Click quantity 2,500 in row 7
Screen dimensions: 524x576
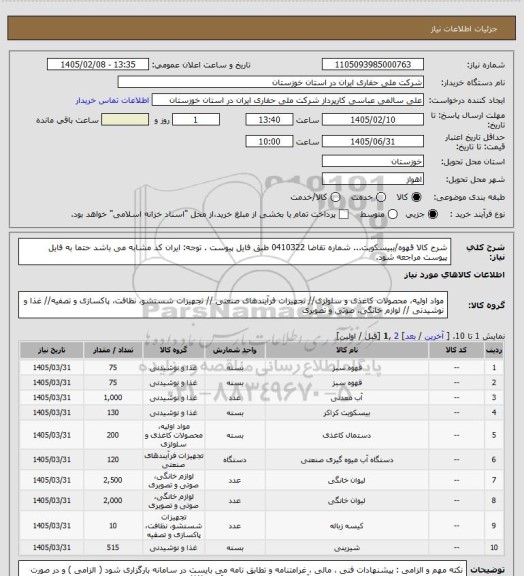113,480
